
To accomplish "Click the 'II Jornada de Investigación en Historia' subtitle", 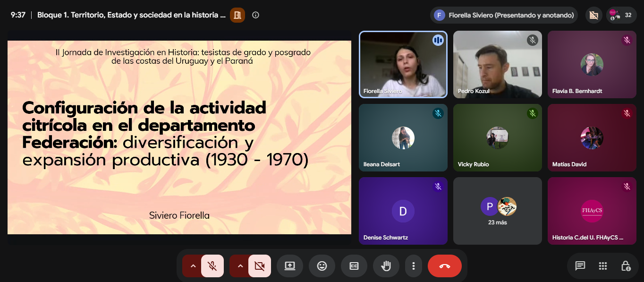I will point(183,56).
